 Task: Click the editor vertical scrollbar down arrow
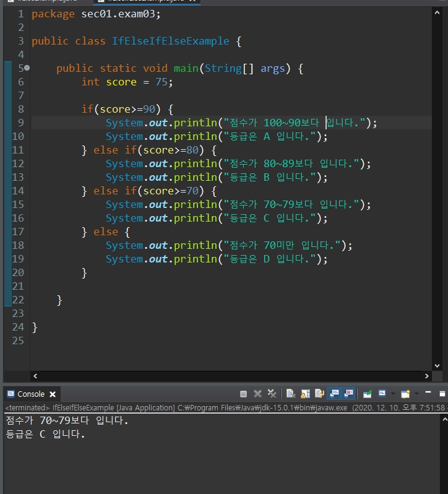[437, 366]
